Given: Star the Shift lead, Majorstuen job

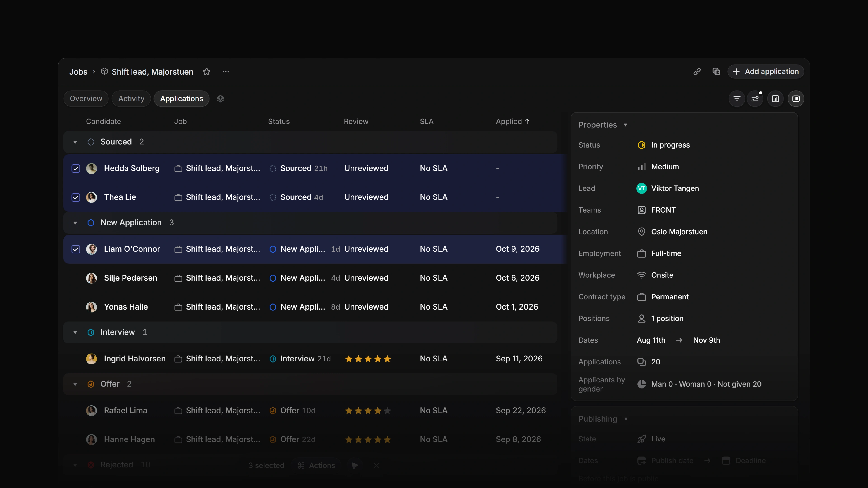Looking at the screenshot, I should (x=207, y=72).
